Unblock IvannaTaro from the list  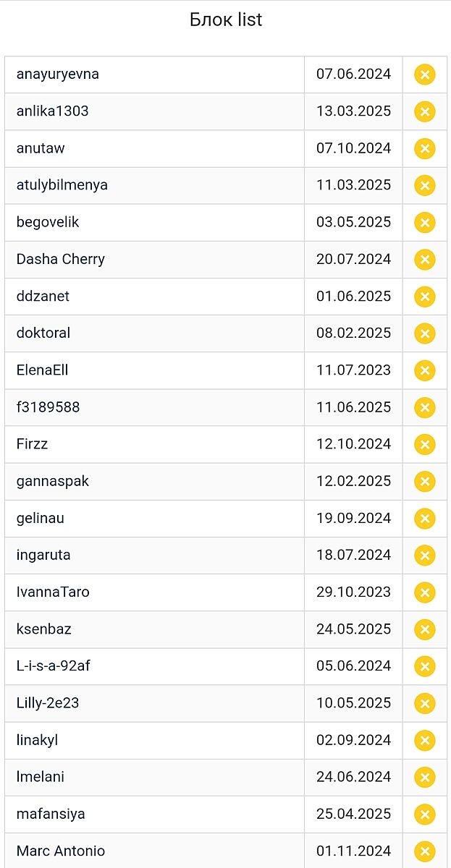(x=425, y=592)
